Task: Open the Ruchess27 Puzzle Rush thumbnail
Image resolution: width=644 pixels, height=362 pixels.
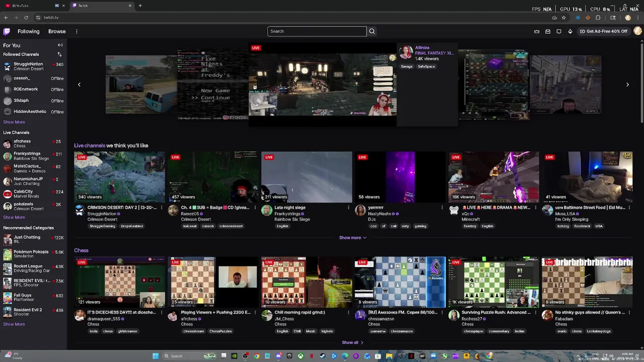Action: coord(494,282)
